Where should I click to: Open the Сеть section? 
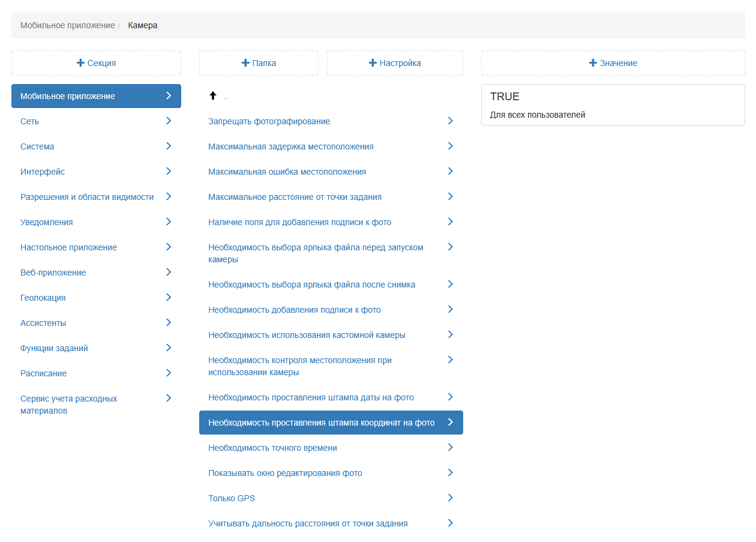30,121
